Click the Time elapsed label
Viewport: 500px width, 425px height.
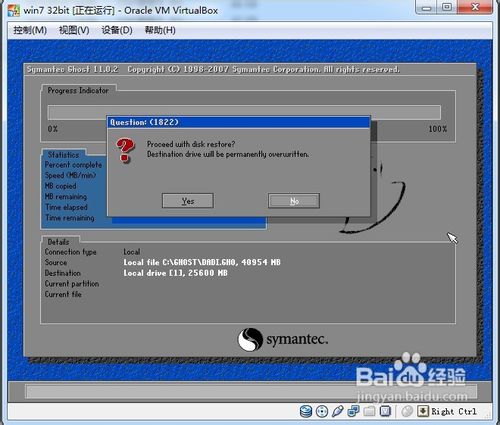(x=66, y=207)
